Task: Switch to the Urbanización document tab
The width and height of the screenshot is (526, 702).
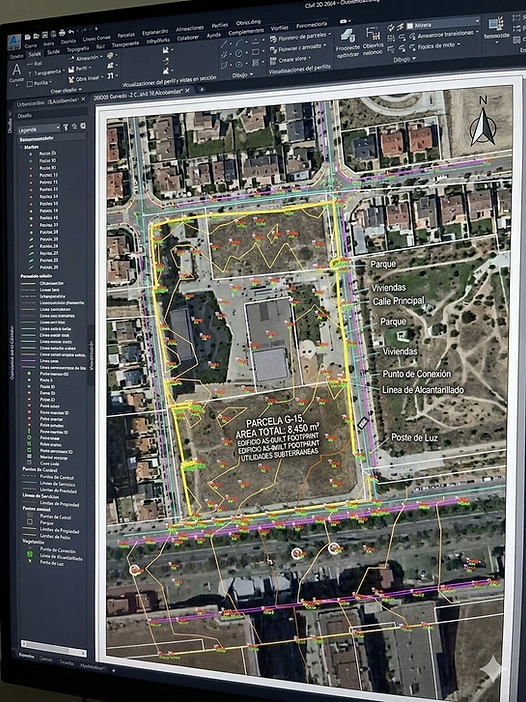Action: pos(47,103)
